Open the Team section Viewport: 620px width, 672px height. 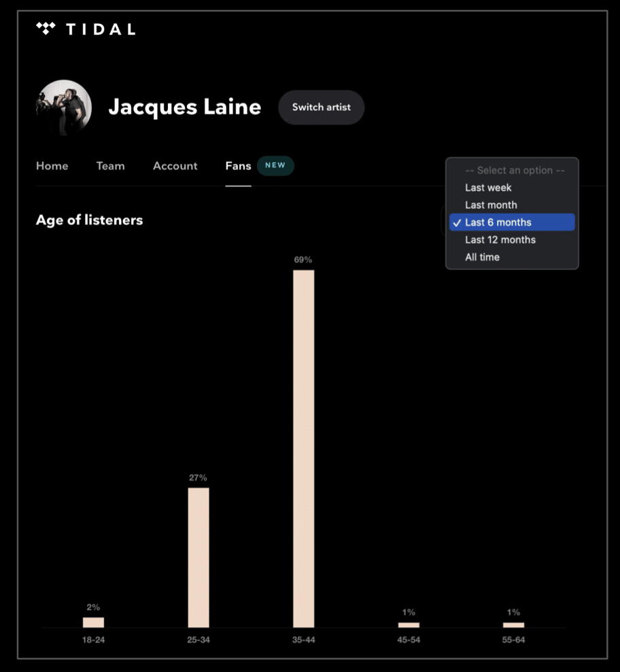click(x=110, y=165)
